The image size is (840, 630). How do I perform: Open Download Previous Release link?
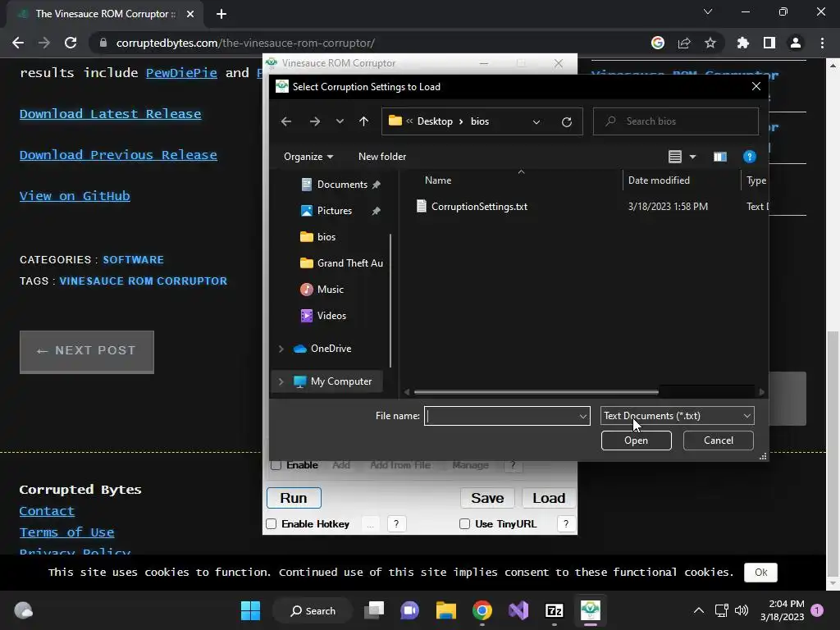(118, 155)
